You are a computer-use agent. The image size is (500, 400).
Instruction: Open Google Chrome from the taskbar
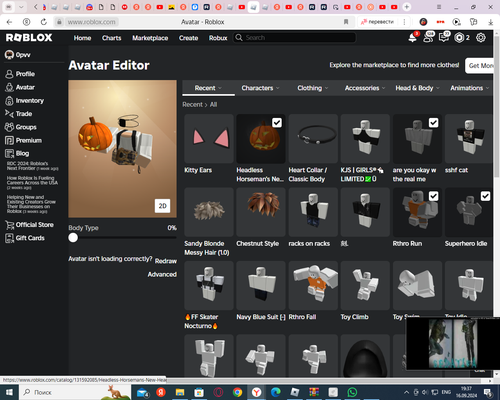coord(237,392)
